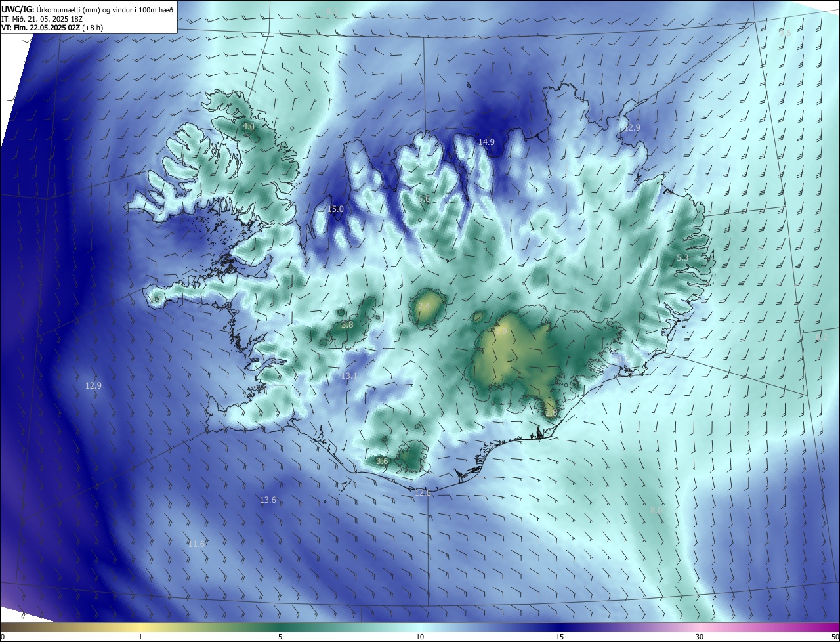Click the 15 tick on the color scale

(560, 637)
